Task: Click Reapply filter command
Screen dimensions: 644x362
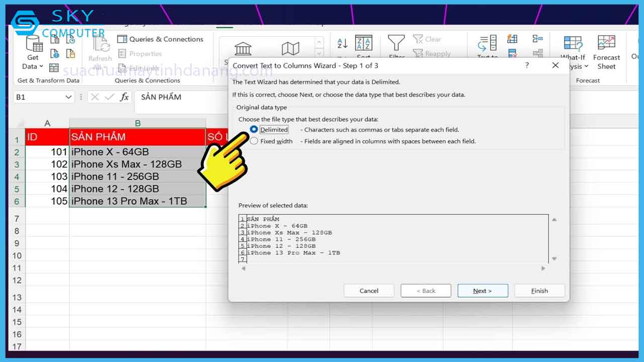Action: click(x=432, y=54)
